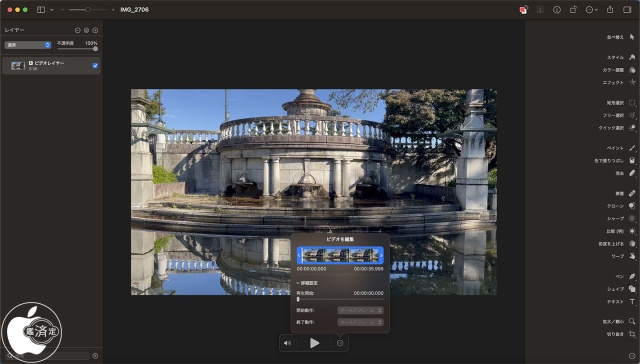Click right trim handle of video strip
640x364 pixels.
coord(381,255)
